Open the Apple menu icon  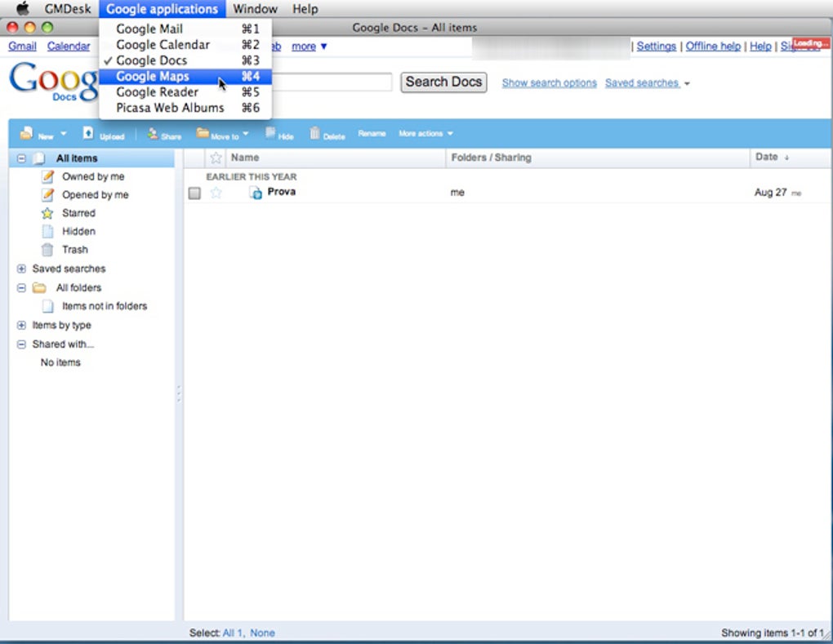pyautogui.click(x=22, y=9)
